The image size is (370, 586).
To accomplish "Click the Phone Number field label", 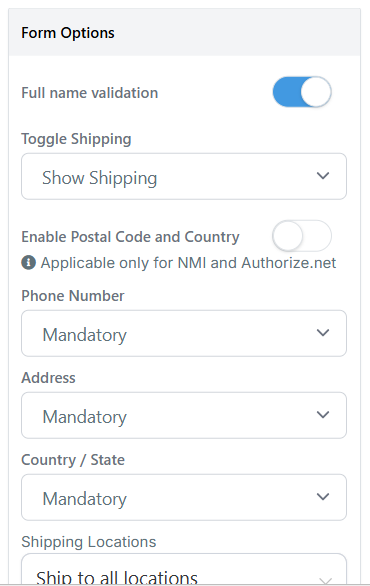I will click(x=73, y=296).
